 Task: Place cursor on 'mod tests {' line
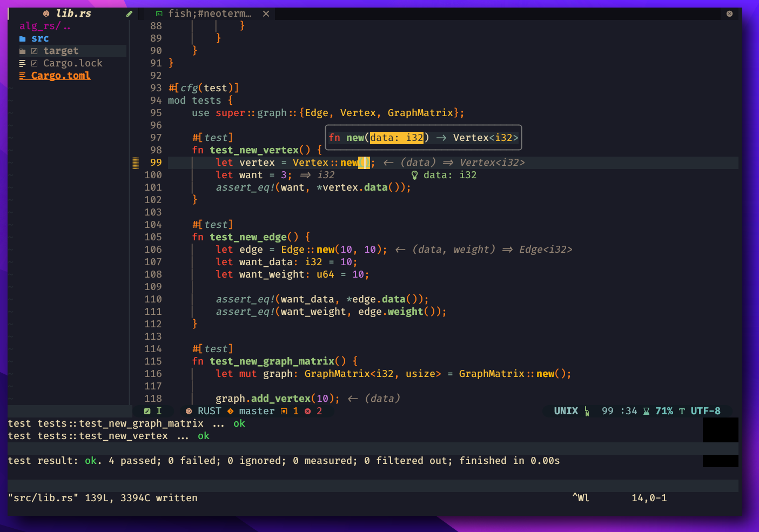tap(200, 100)
